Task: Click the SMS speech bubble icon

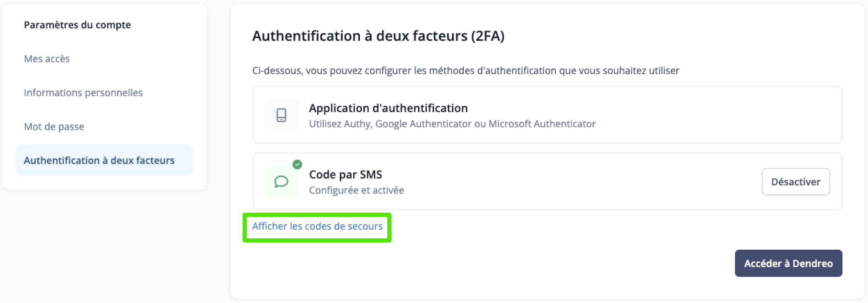Action: pos(281,181)
